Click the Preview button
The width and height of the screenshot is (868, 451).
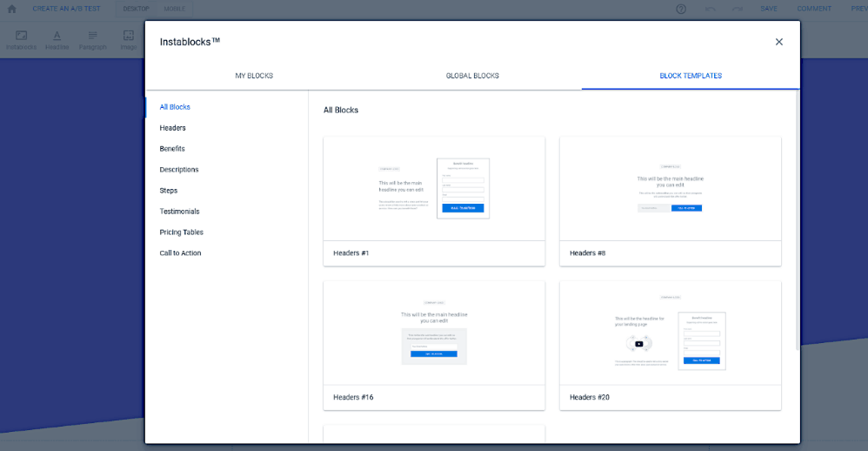click(859, 9)
